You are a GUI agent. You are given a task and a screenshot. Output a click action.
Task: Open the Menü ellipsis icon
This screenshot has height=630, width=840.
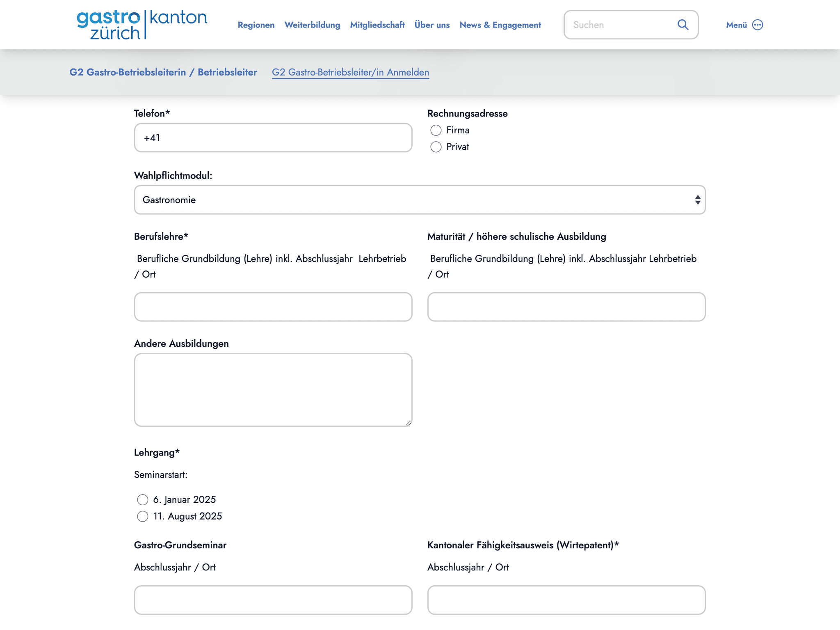pyautogui.click(x=758, y=25)
